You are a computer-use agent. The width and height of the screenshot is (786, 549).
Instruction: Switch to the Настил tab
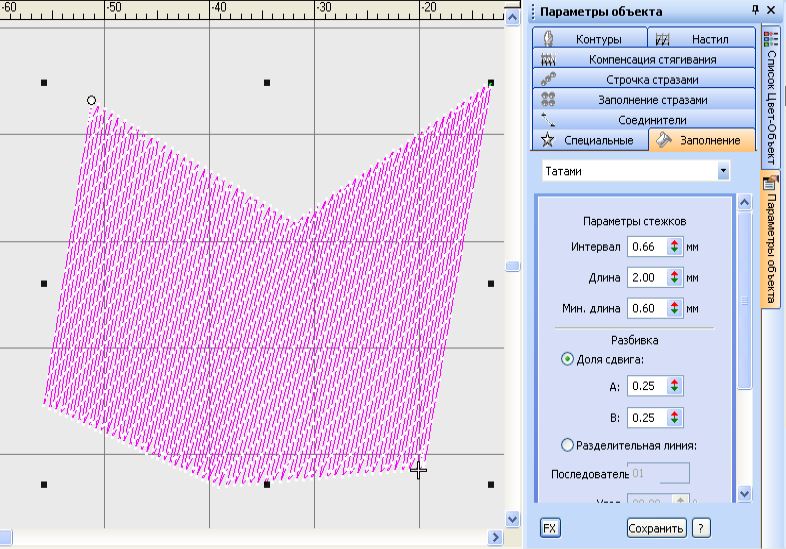[705, 39]
